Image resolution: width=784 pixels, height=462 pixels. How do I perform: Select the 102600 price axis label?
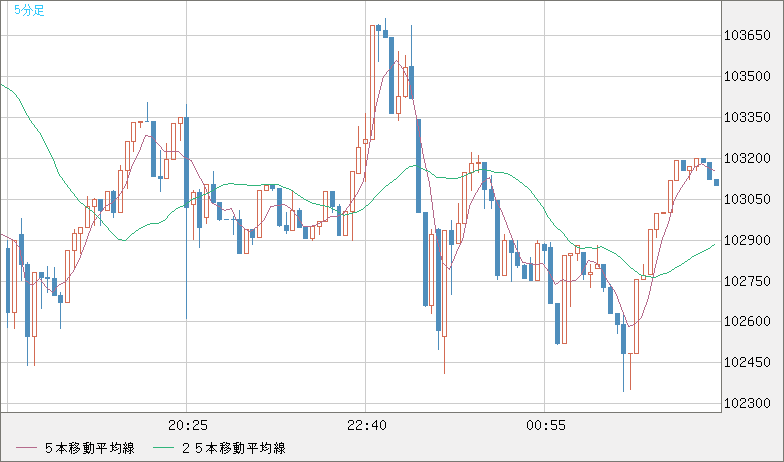click(x=747, y=321)
